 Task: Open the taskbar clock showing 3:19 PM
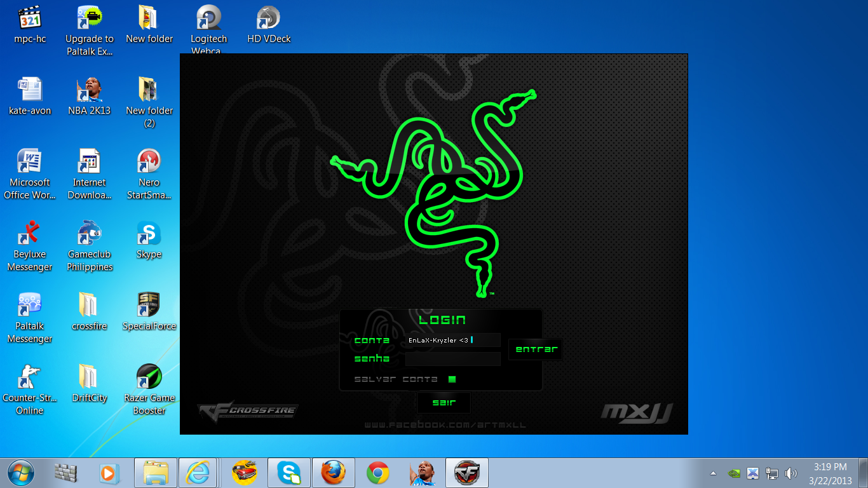831,473
